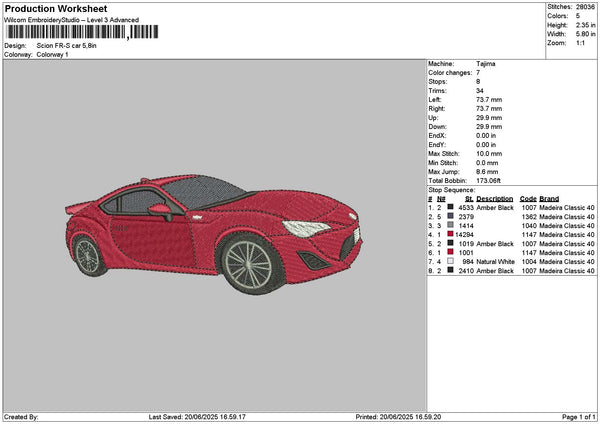Click the 'Brand' column header
Viewport: 600px width, 424px height.
549,199
